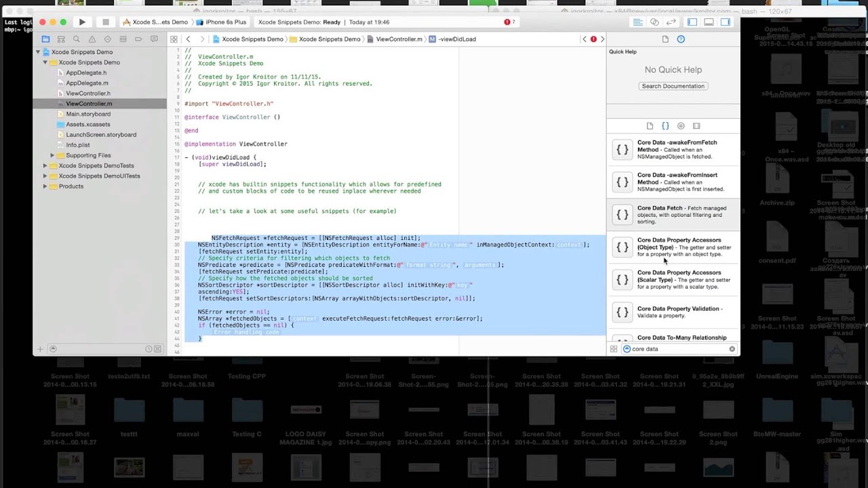Show the Code Snippet library
Image resolution: width=868 pixels, height=488 pixels.
click(x=665, y=126)
